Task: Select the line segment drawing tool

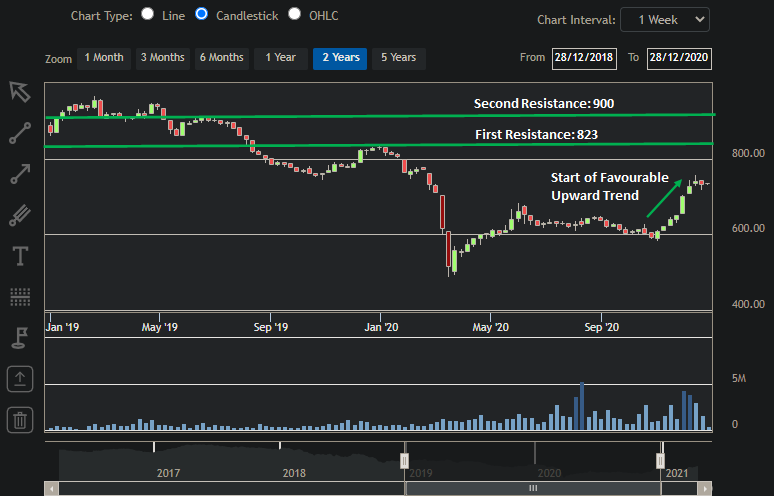Action: coord(20,132)
